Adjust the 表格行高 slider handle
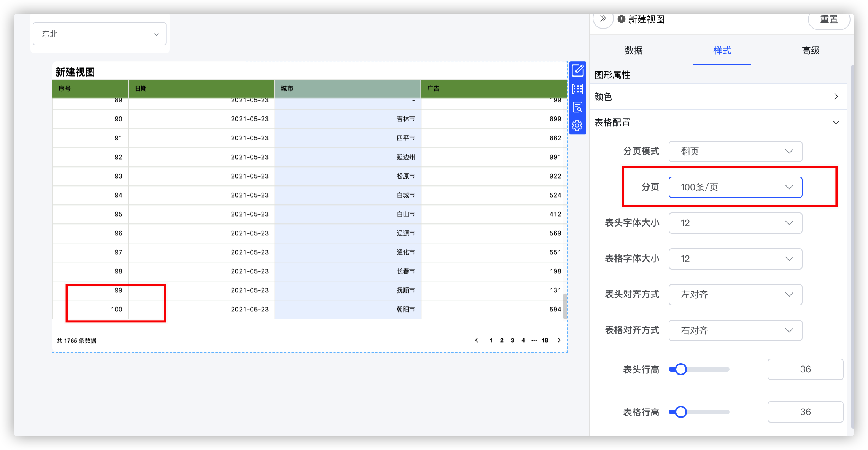868x450 pixels. pyautogui.click(x=681, y=412)
